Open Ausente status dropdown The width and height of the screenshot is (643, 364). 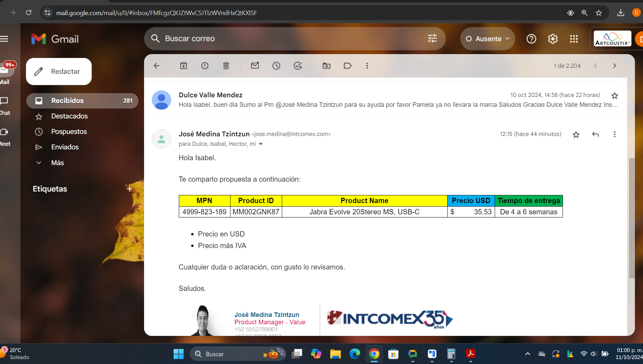(x=487, y=39)
